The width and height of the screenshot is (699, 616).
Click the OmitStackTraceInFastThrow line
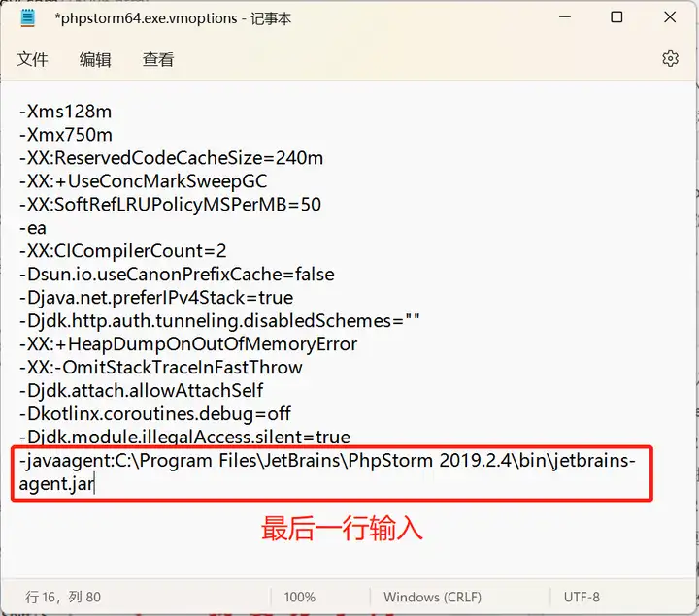pyautogui.click(x=161, y=367)
